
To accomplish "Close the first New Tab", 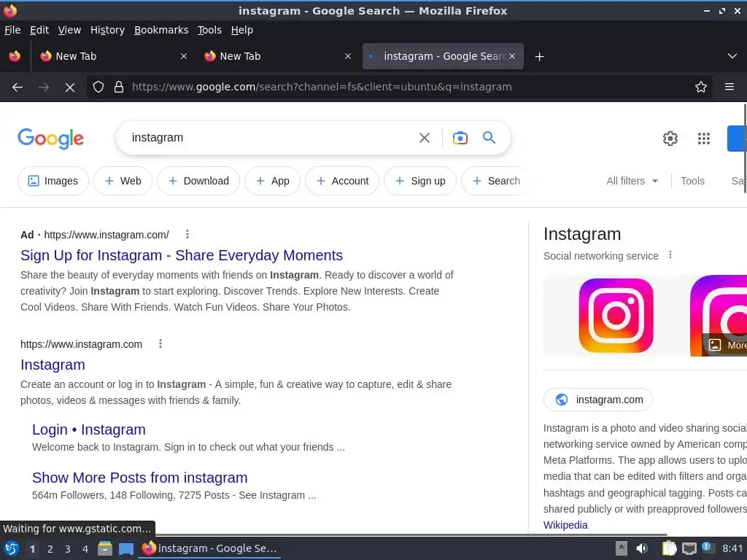I will 184,57.
